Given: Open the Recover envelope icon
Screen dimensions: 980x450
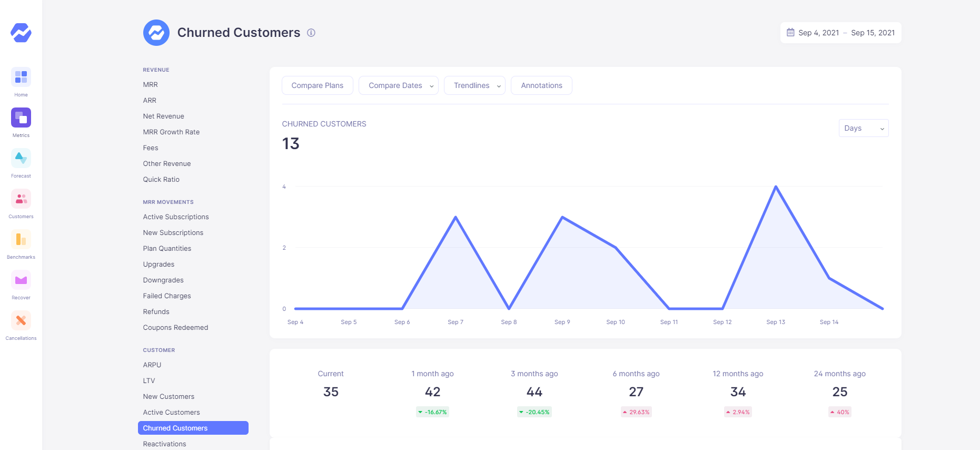Looking at the screenshot, I should [21, 280].
